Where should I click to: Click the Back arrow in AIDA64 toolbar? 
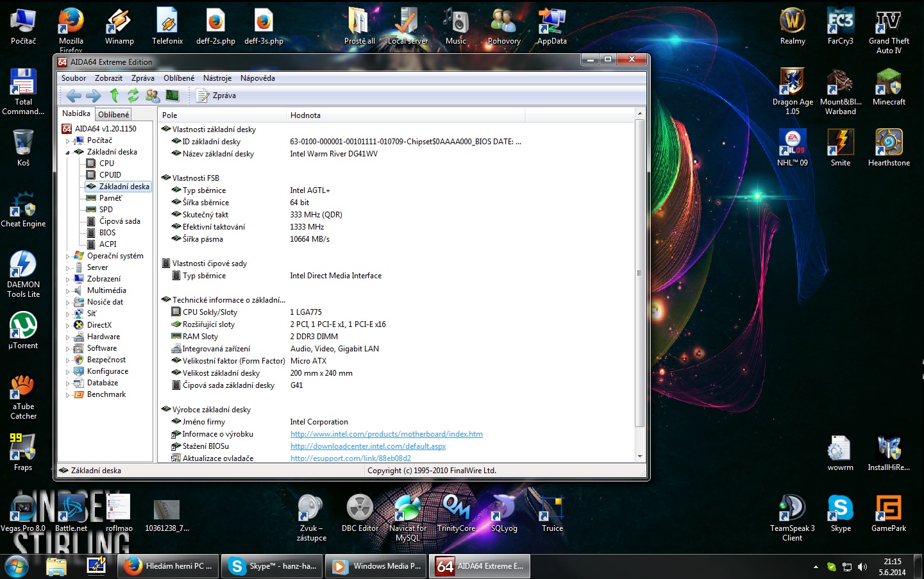pos(74,96)
